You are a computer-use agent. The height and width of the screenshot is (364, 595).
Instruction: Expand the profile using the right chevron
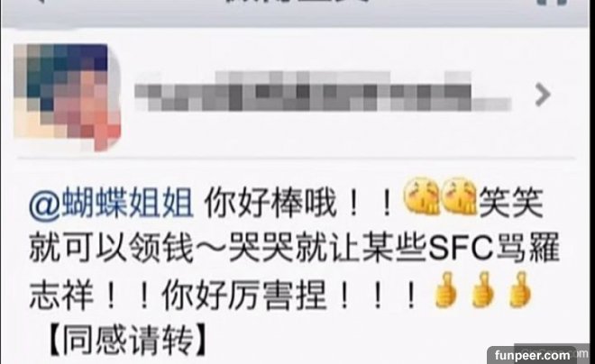point(543,95)
